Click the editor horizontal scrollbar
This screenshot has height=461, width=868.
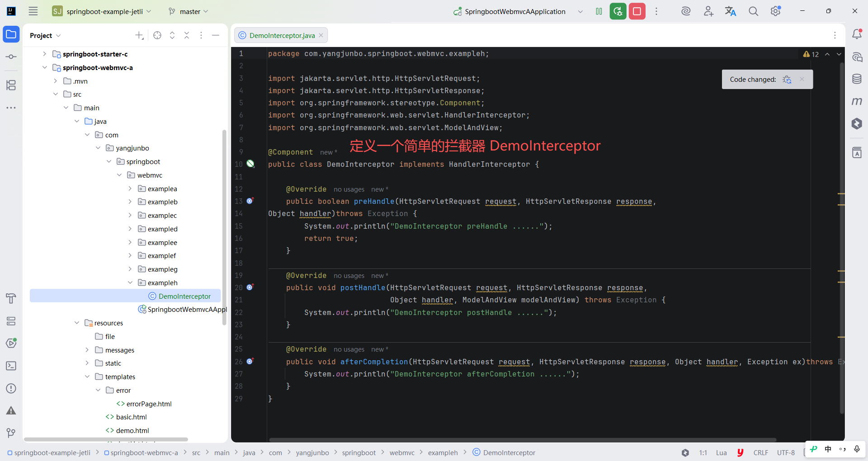tap(523, 440)
